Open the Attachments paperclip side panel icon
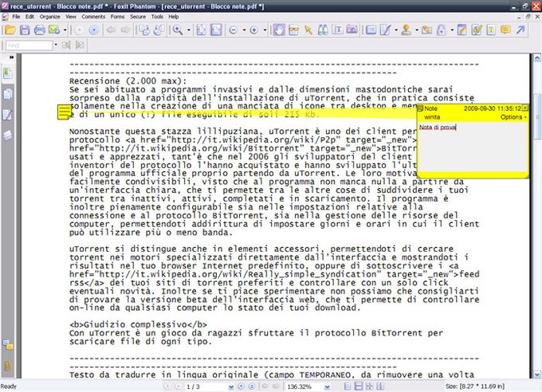The width and height of the screenshot is (542, 392). click(8, 366)
